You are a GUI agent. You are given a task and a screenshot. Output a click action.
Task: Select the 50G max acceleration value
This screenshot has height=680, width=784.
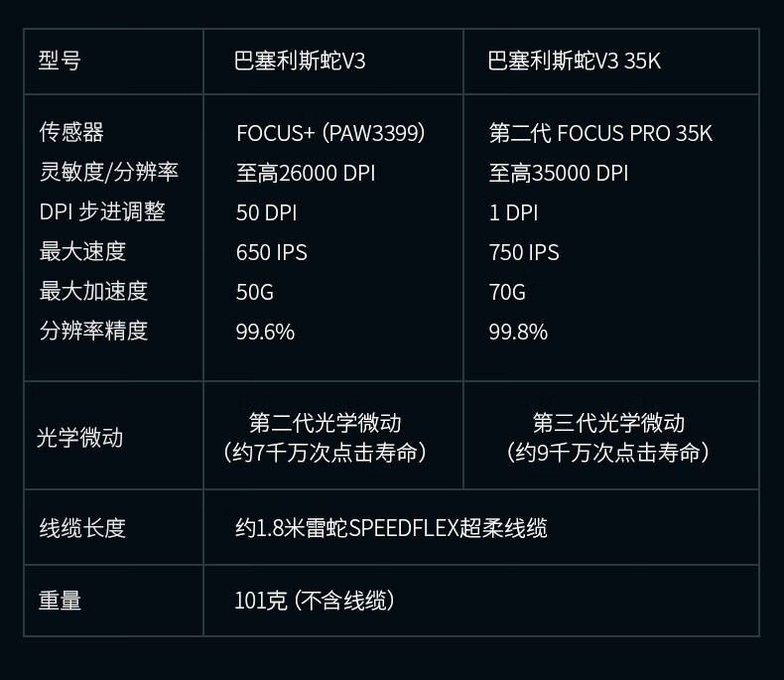pos(255,292)
